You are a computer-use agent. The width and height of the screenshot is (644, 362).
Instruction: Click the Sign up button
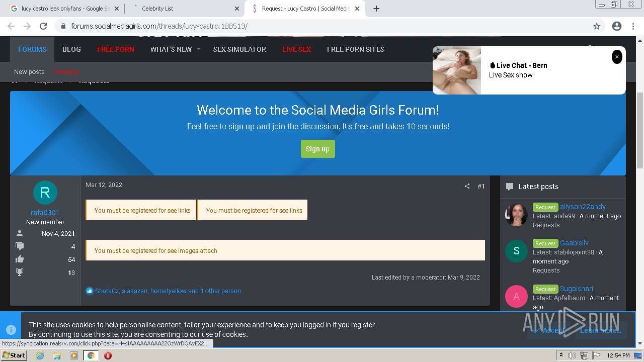pyautogui.click(x=317, y=149)
